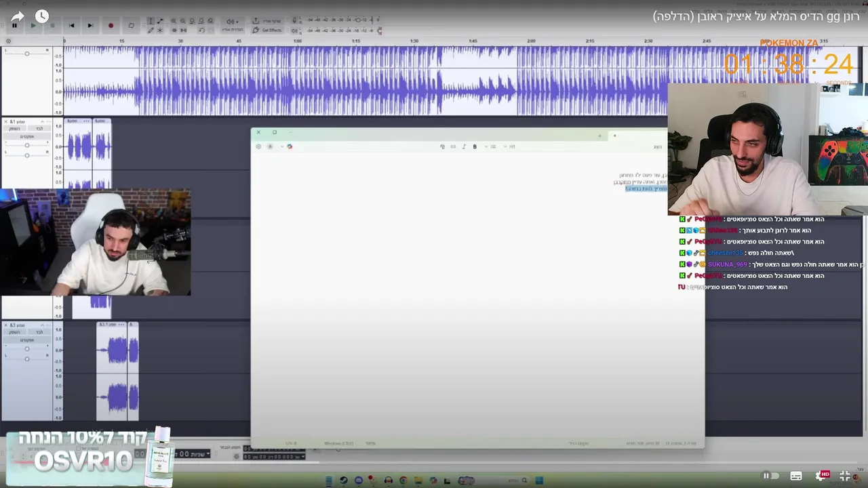Solo track שמע 1 (לבד button)
This screenshot has width=868, height=488.
[39, 129]
